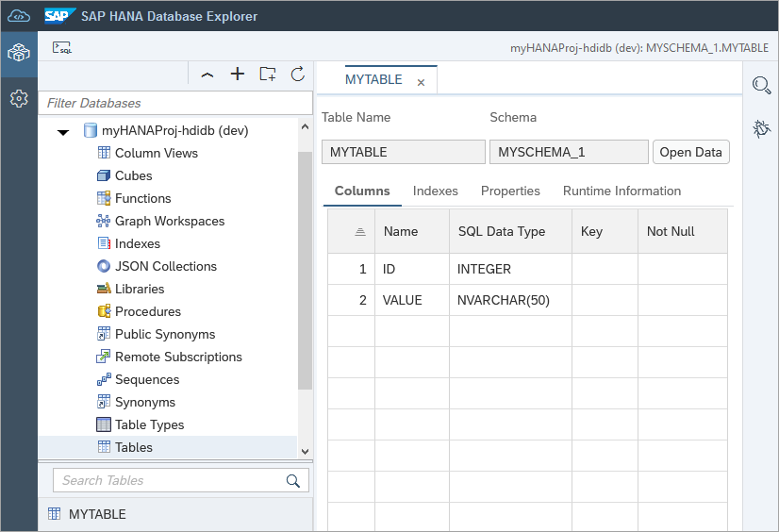
Task: Click the INTEGER data type cell
Action: point(510,269)
